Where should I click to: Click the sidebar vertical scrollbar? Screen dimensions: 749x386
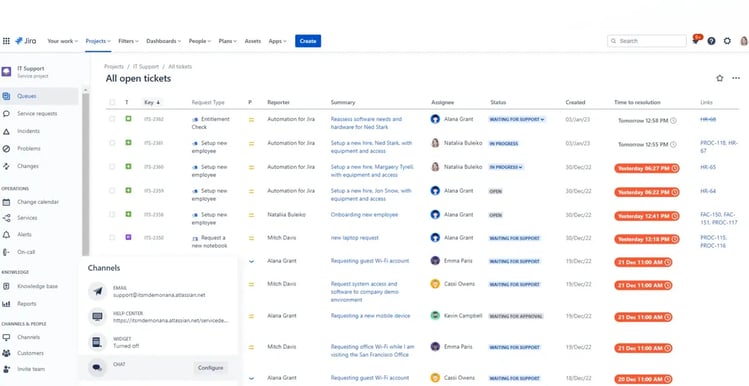[x=86, y=173]
